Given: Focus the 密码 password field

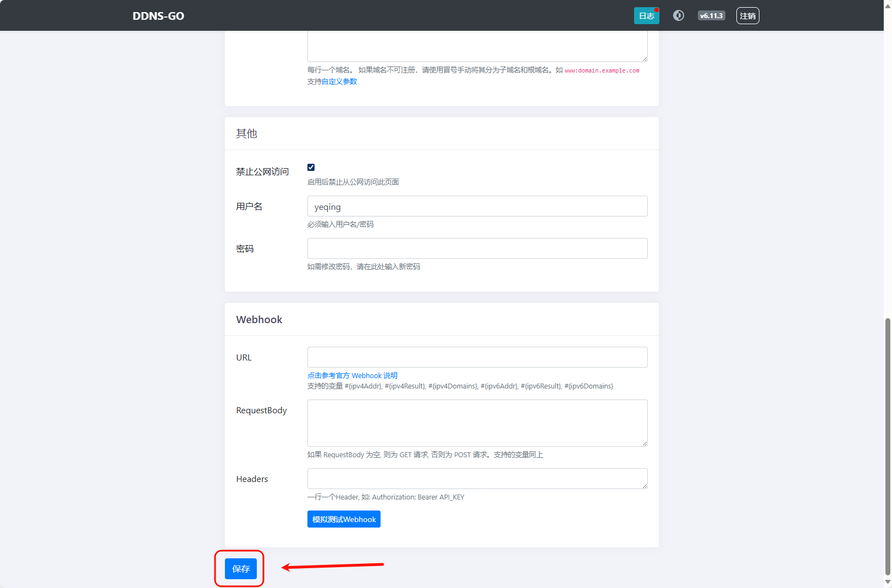Looking at the screenshot, I should click(x=477, y=248).
